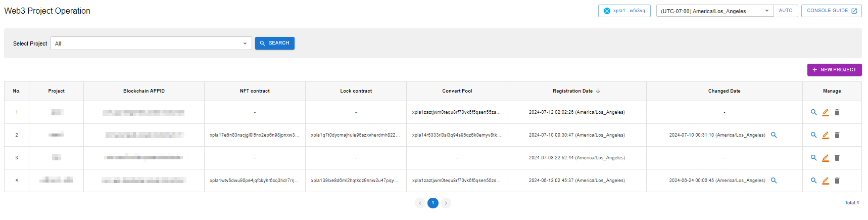
Task: Click the delete trash icon in row 1
Action: pyautogui.click(x=837, y=112)
